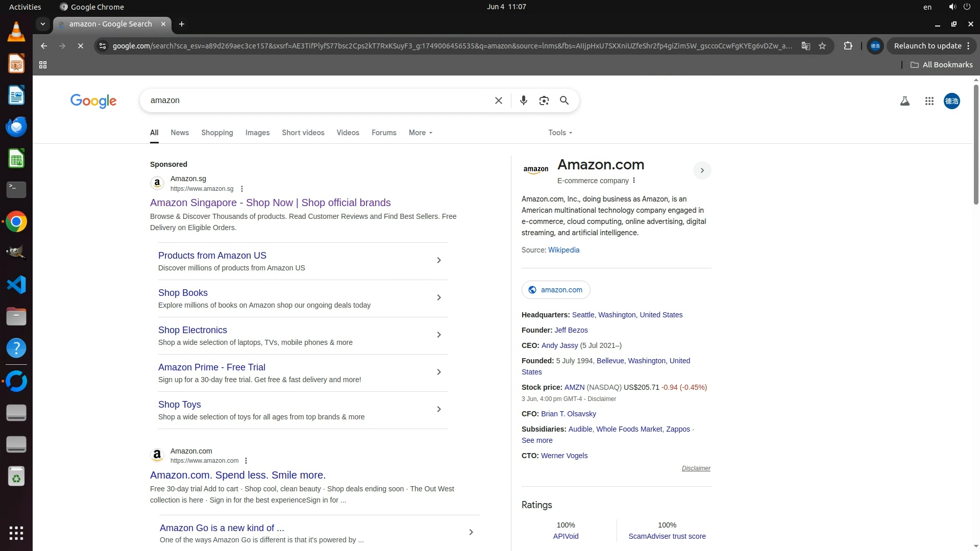
Task: Switch to the Shopping results tab
Action: coord(217,133)
